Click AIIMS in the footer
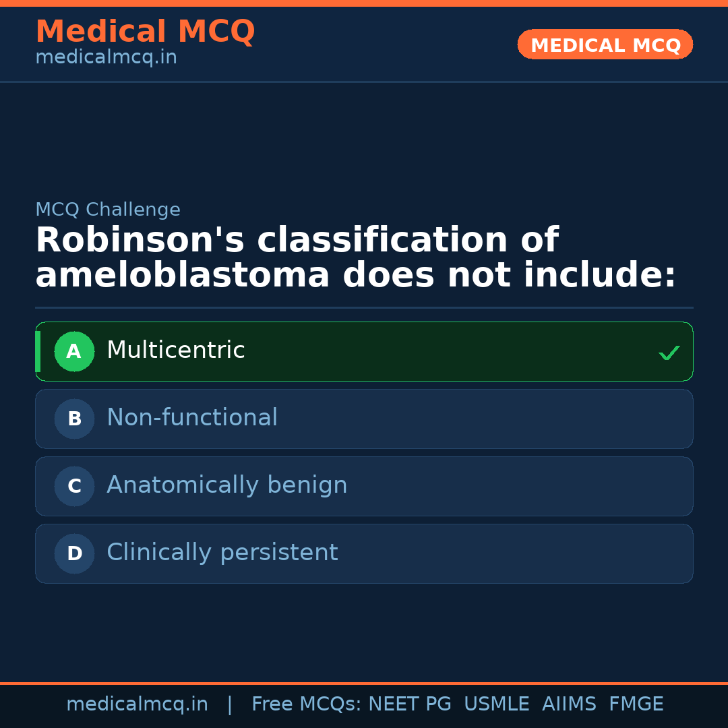The width and height of the screenshot is (728, 728). tap(569, 704)
